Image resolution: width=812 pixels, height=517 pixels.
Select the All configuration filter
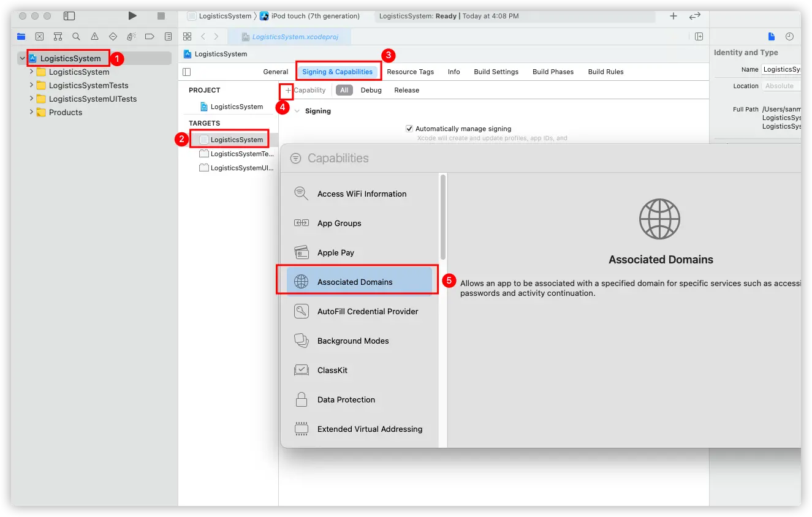pos(344,90)
